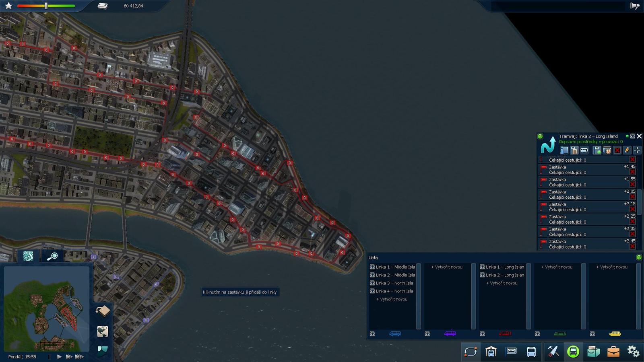
Task: Toggle visibility of all ferry lines
Action: (592, 334)
